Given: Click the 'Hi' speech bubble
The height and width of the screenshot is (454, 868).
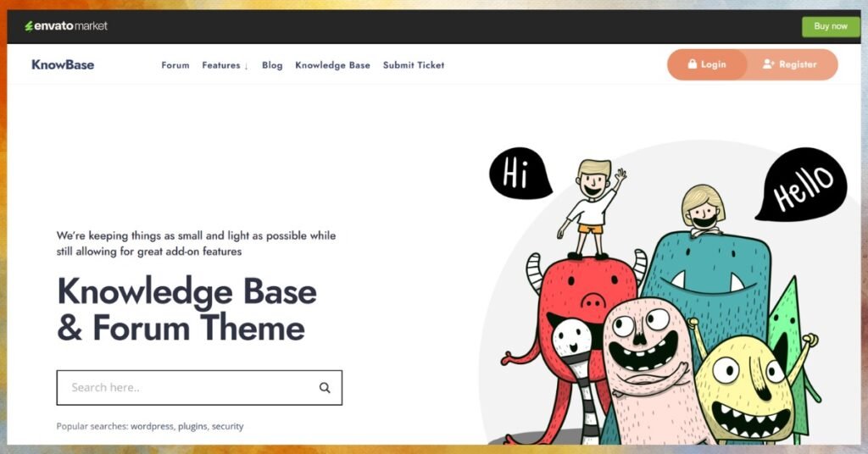Looking at the screenshot, I should coord(520,173).
